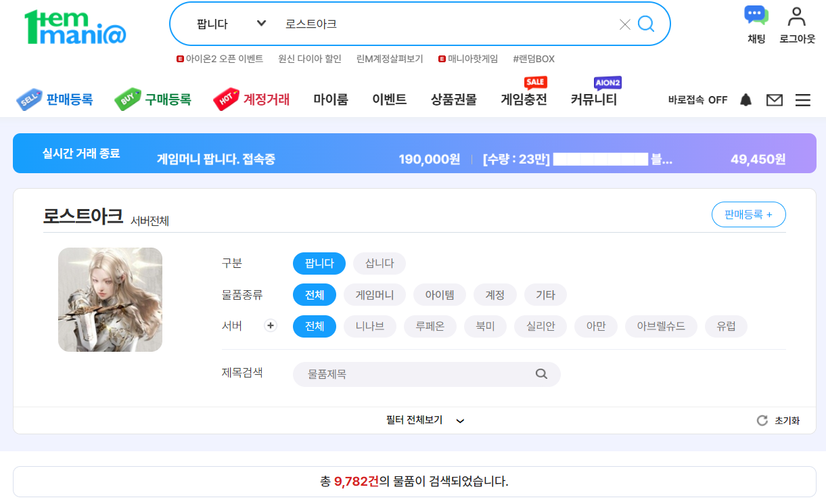The image size is (826, 504).
Task: Click the title search magnifier icon
Action: click(541, 373)
